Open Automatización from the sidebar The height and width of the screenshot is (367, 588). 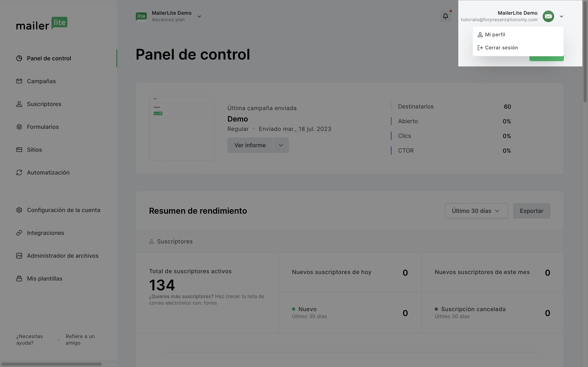pos(48,172)
